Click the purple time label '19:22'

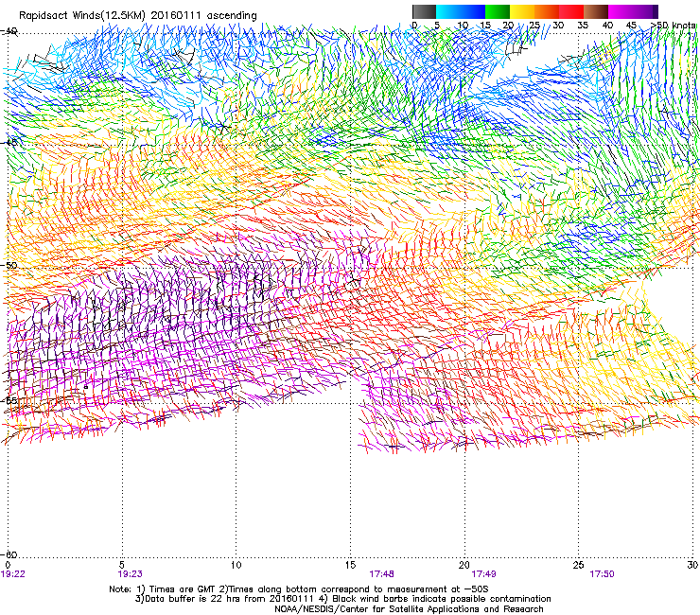coord(13,574)
